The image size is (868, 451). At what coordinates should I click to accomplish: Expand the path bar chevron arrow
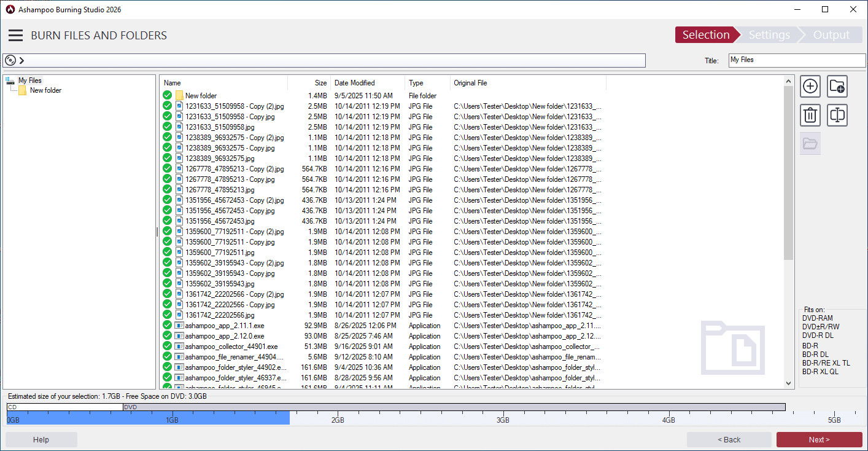pos(22,60)
